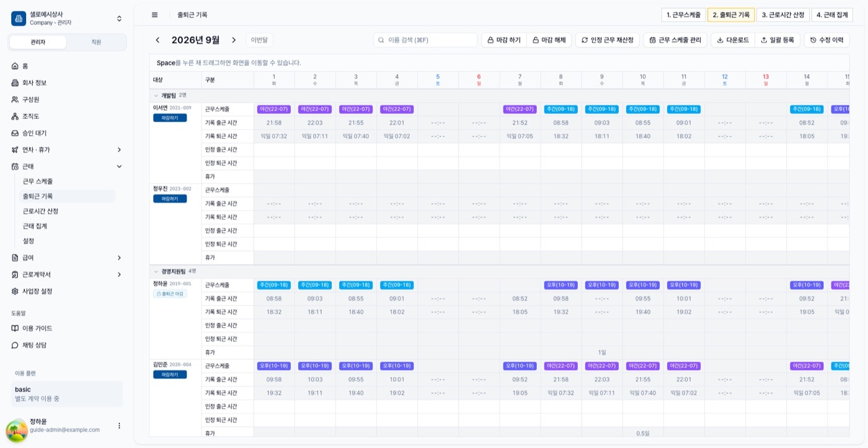This screenshot has width=868, height=448.
Task: Go to previous month with left arrow
Action: coord(157,40)
